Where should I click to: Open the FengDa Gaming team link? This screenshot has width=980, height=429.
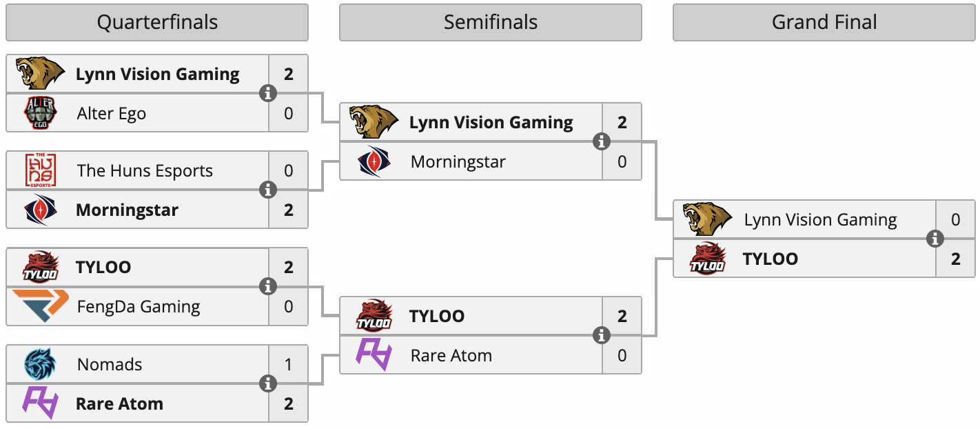pos(139,306)
